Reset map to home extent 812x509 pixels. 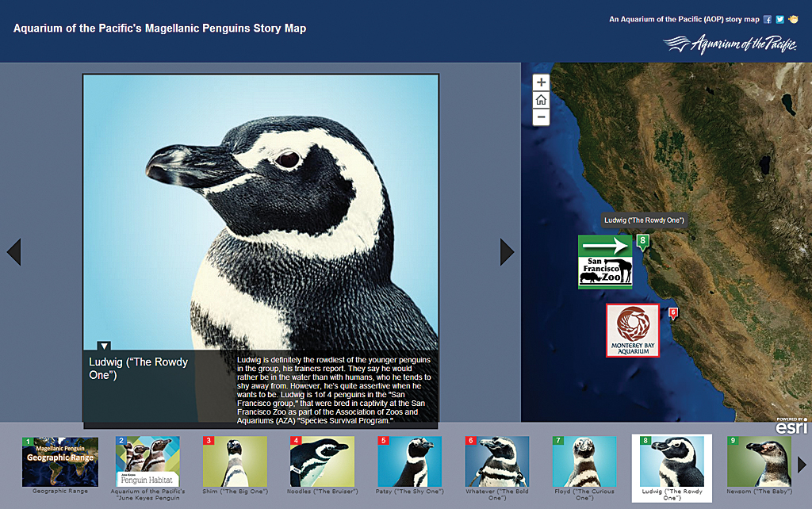(x=541, y=100)
